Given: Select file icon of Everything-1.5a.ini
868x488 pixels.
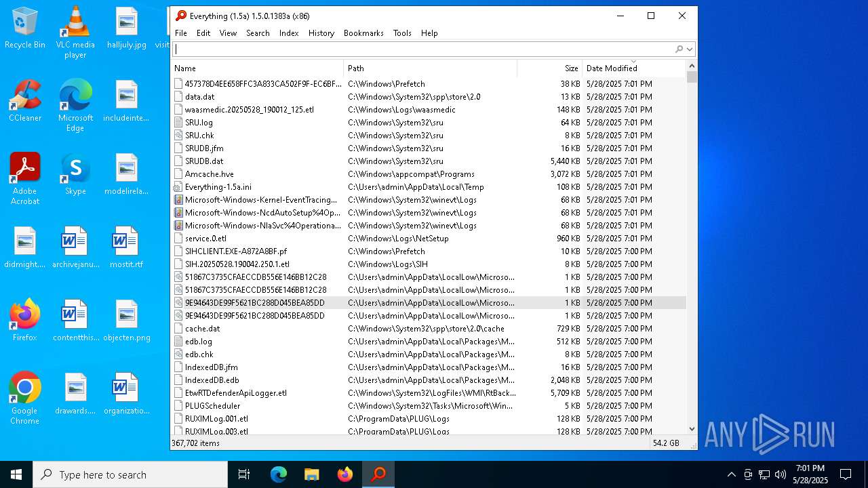Looking at the screenshot, I should pos(178,186).
